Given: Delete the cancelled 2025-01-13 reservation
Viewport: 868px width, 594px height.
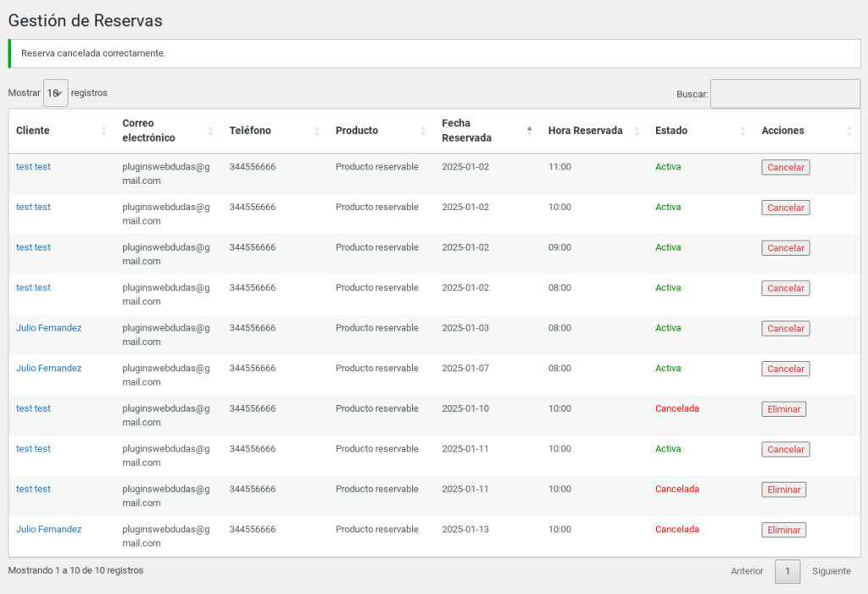Looking at the screenshot, I should (x=783, y=530).
